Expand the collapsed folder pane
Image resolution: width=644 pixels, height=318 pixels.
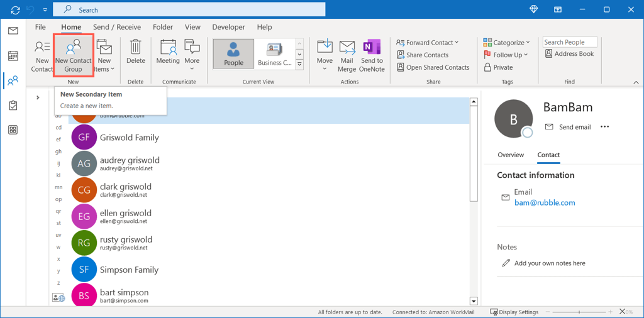pos(38,97)
